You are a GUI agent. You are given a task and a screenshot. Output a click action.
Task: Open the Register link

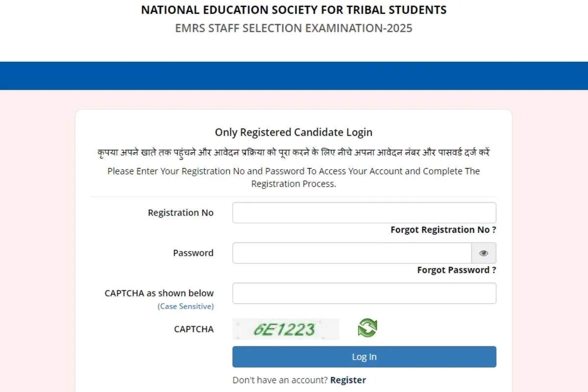pos(348,380)
